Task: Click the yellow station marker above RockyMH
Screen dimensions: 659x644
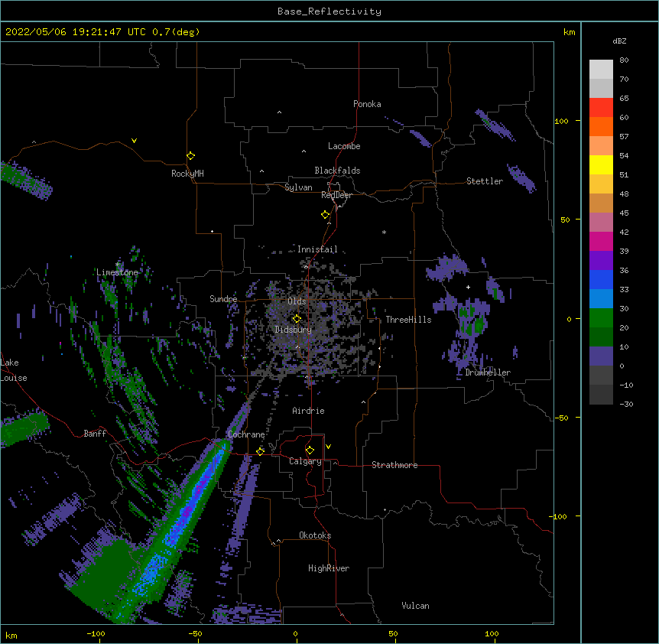Action: click(190, 156)
